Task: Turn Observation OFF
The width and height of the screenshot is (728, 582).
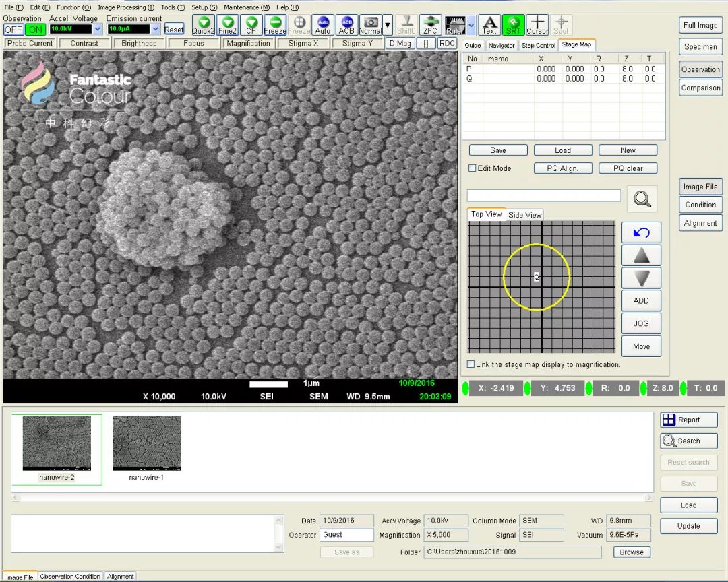Action: (13, 30)
